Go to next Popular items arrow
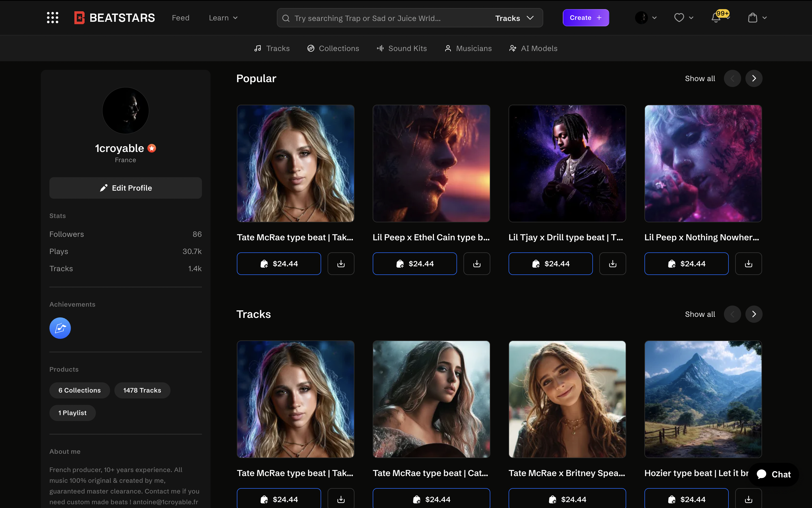Image resolution: width=812 pixels, height=508 pixels. (753, 79)
